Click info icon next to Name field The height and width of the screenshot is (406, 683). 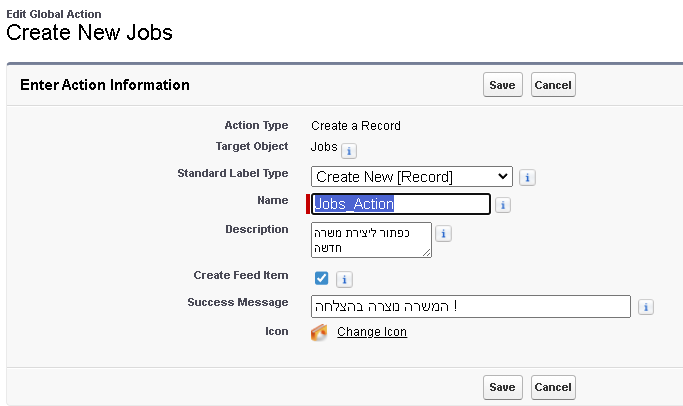pyautogui.click(x=503, y=205)
